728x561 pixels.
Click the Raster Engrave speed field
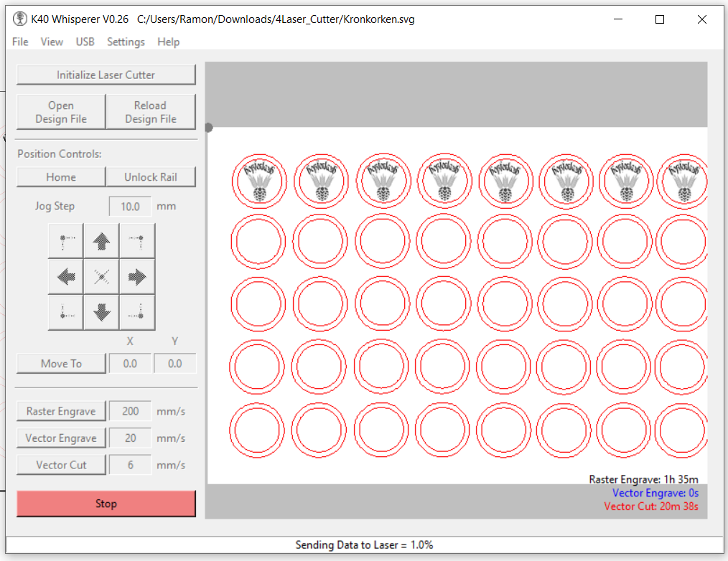pos(130,412)
